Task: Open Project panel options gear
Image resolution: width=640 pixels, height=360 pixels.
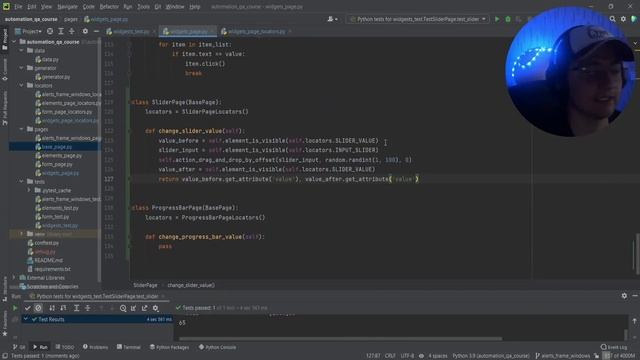Action: click(x=85, y=31)
